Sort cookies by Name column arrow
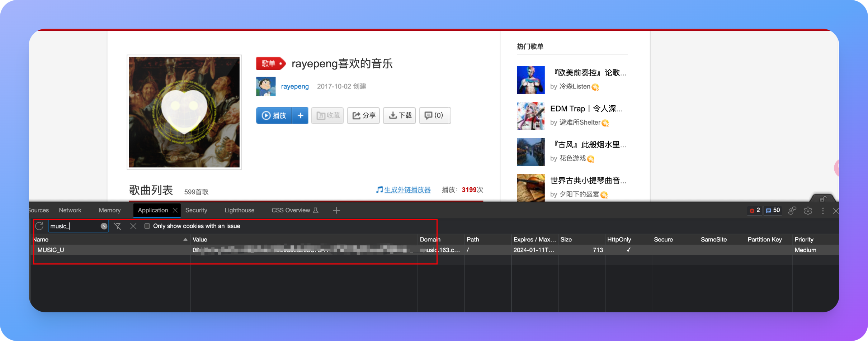The image size is (868, 341). 185,240
